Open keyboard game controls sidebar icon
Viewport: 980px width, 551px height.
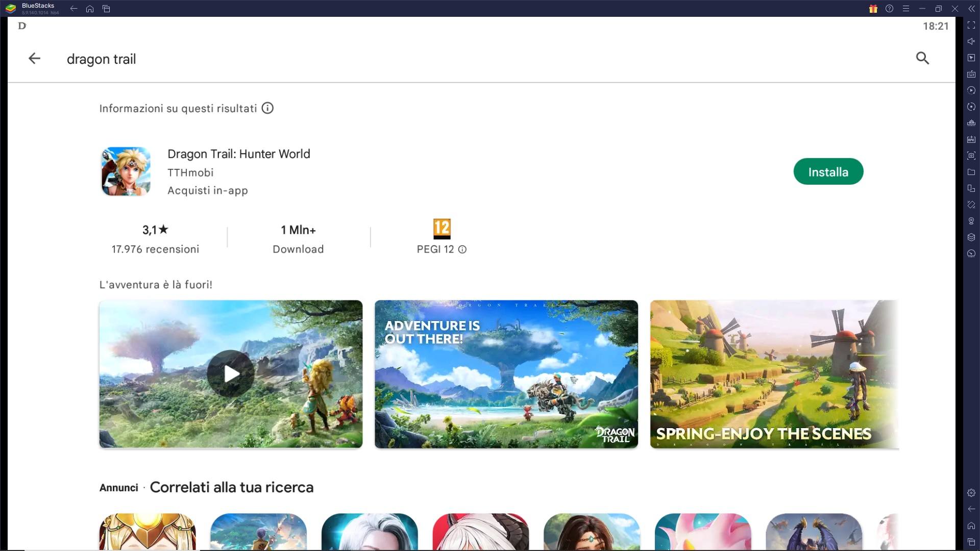point(971,74)
